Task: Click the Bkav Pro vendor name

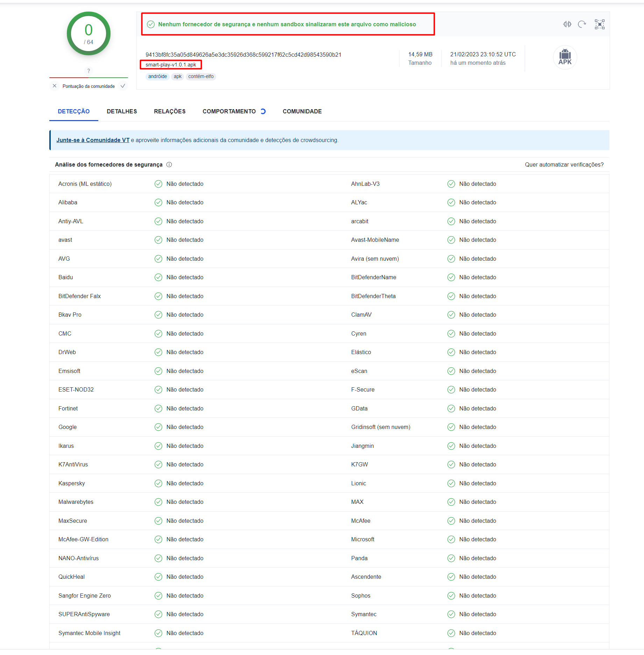Action: point(70,315)
